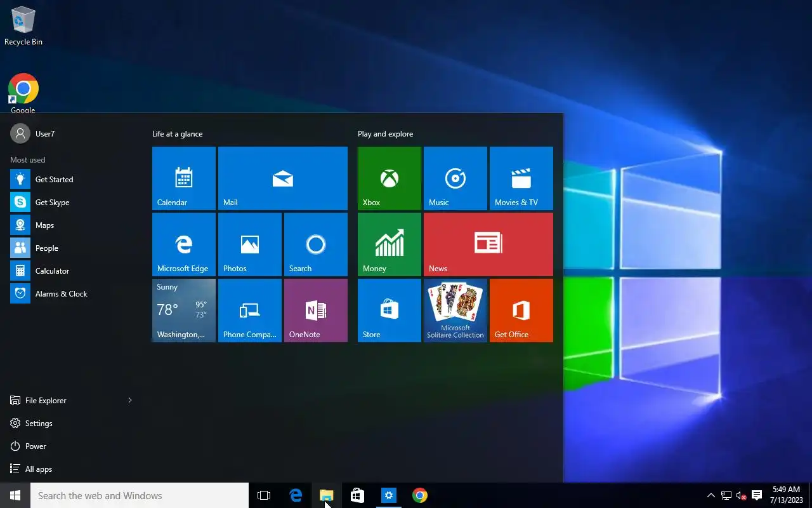
Task: Launch the Xbox tile
Action: [x=390, y=178]
